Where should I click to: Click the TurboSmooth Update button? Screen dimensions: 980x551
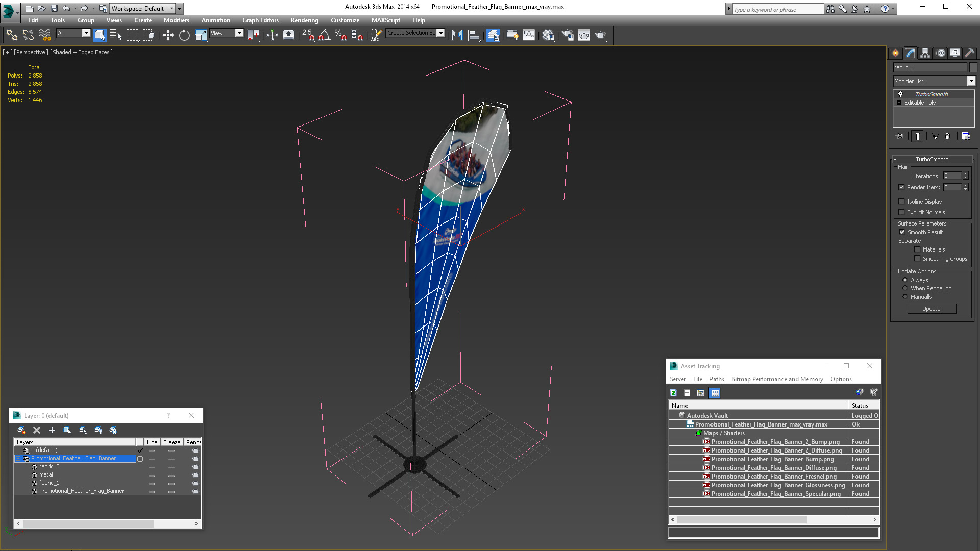[x=931, y=309]
